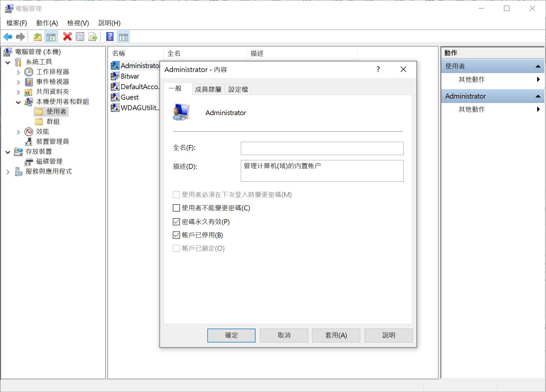Open the 動作(A) menu
This screenshot has width=546, height=392.
[x=47, y=23]
